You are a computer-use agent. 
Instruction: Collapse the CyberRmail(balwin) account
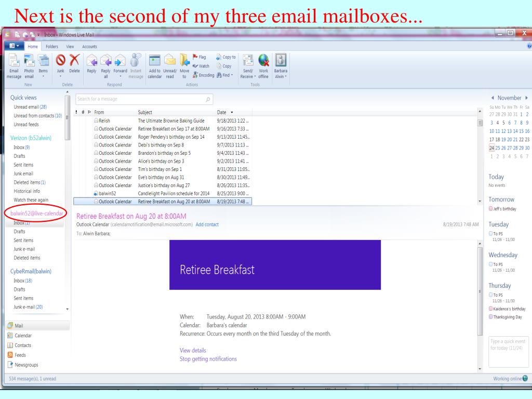pos(31,271)
